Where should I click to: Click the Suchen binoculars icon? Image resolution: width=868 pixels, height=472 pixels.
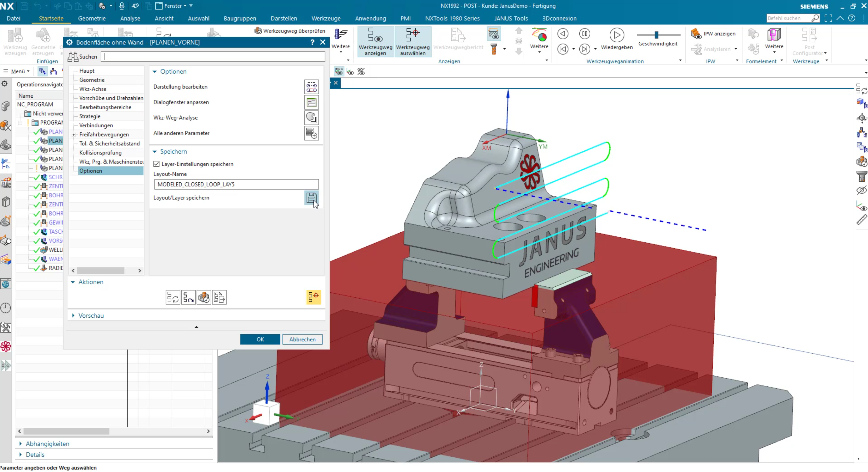coord(73,57)
